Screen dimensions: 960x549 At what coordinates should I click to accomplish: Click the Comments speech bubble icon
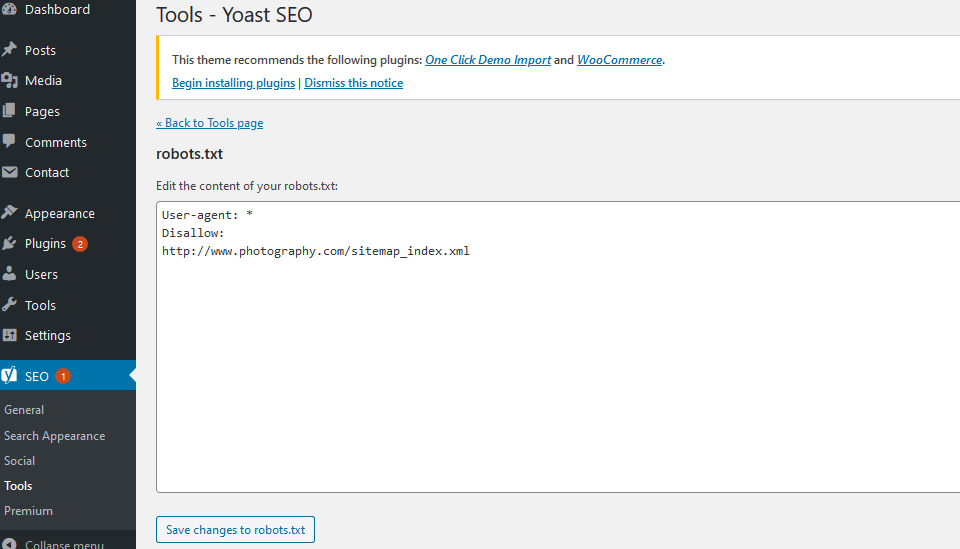(x=9, y=141)
